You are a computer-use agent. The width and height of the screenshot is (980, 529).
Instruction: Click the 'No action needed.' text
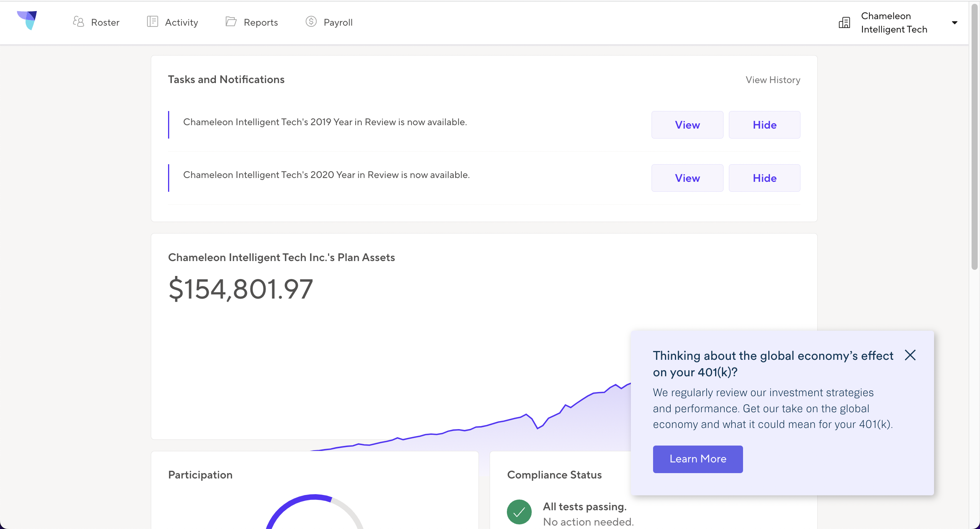pyautogui.click(x=588, y=522)
